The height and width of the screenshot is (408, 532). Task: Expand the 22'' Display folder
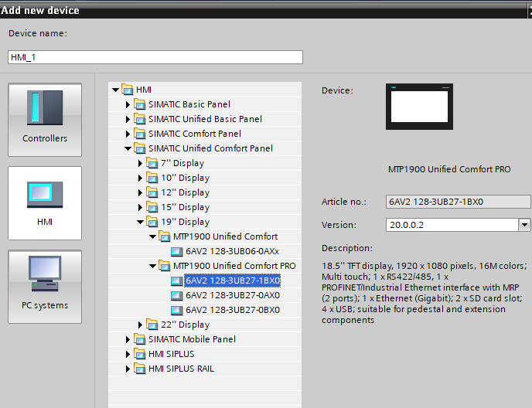pos(140,325)
